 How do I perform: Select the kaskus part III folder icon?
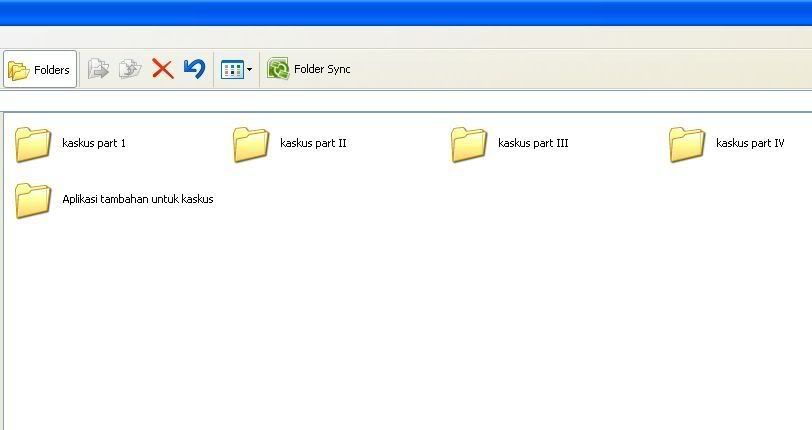pos(469,145)
